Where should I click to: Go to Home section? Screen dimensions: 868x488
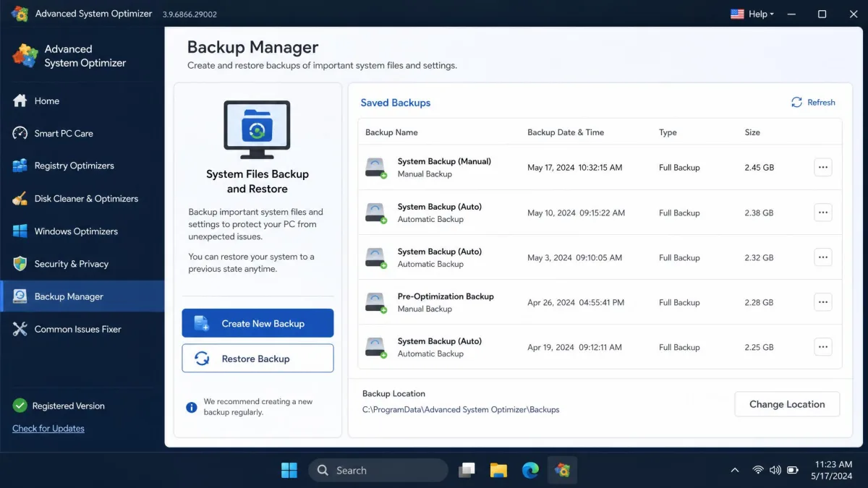pos(82,100)
